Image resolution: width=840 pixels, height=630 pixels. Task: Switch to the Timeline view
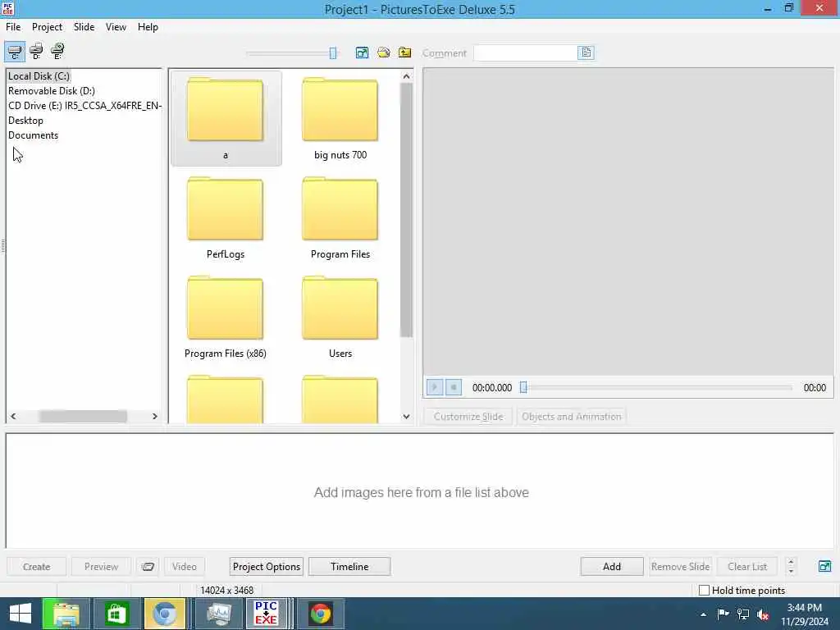tap(349, 566)
